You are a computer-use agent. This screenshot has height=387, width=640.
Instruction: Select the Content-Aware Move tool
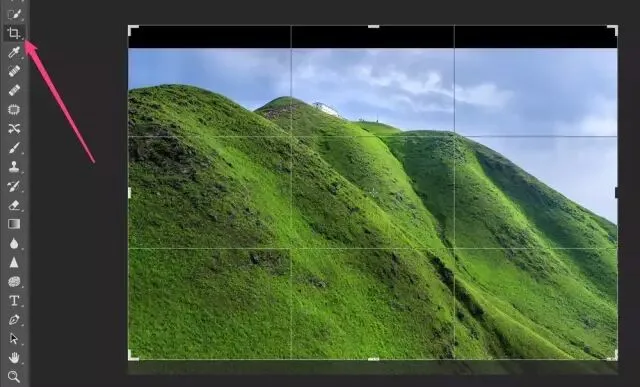pos(14,129)
